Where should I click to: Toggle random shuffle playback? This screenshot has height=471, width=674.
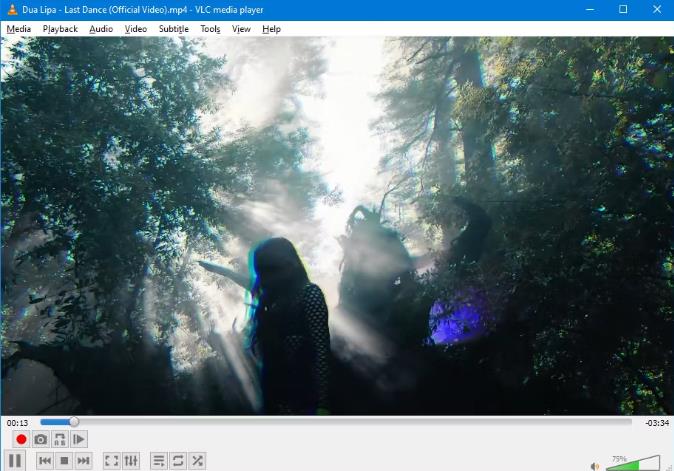197,461
